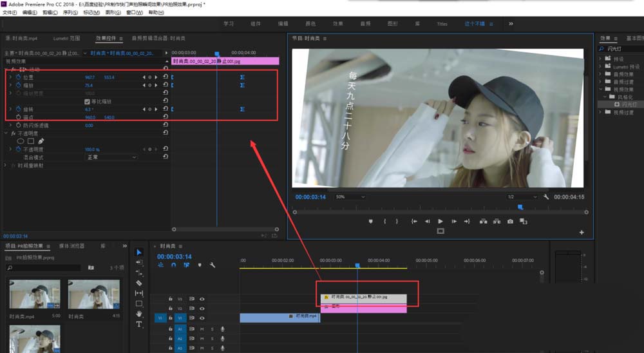
Task: Add a marker in the Program monitor
Action: [370, 221]
